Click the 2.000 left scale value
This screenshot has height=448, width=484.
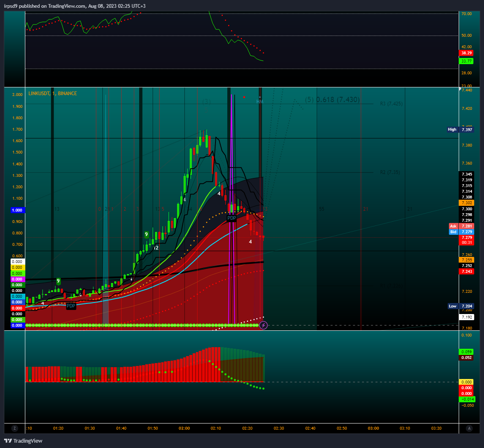[17, 95]
